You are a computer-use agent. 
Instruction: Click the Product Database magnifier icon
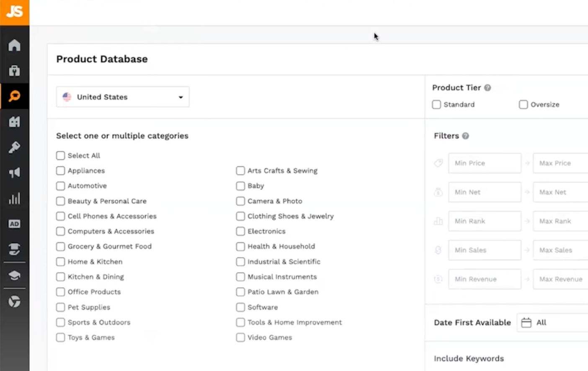click(15, 96)
